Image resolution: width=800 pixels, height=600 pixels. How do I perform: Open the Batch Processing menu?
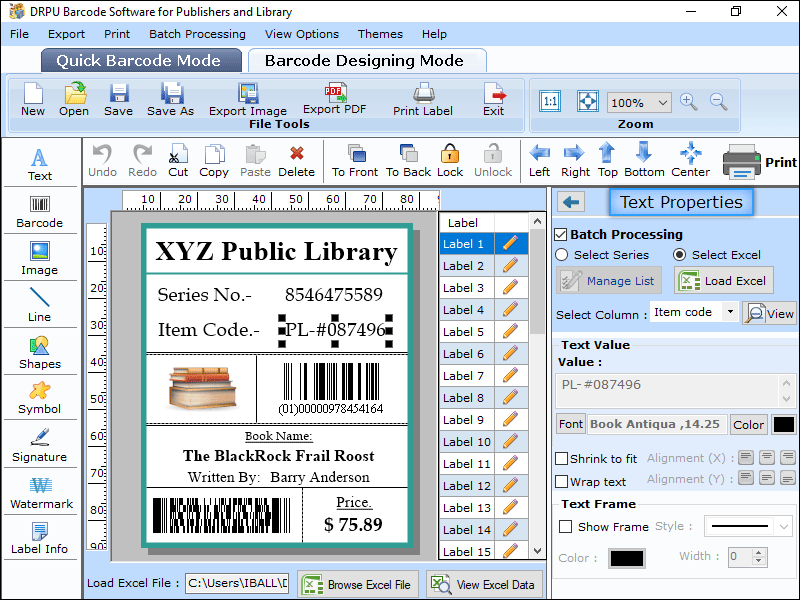tap(197, 34)
